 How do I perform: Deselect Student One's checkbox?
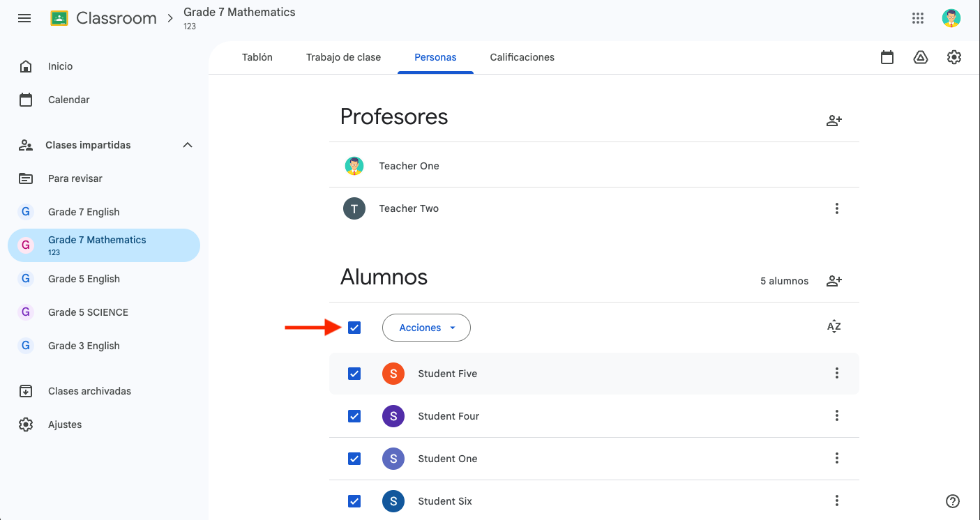coord(354,459)
